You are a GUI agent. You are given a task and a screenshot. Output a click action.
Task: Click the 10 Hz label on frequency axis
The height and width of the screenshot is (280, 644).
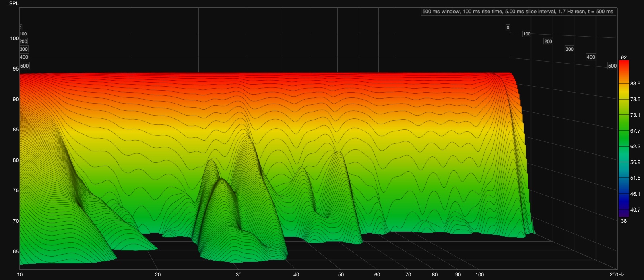tap(20, 275)
